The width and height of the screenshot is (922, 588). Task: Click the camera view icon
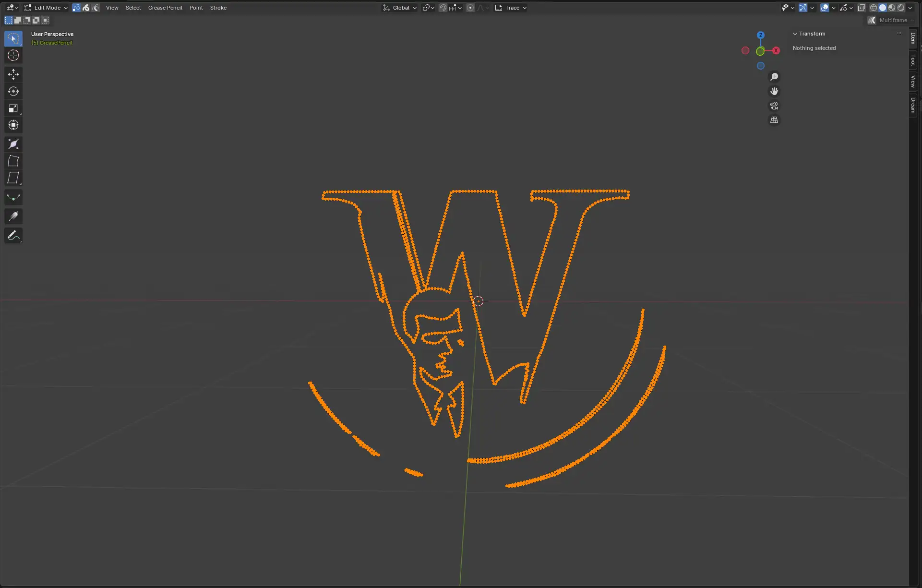click(x=774, y=106)
